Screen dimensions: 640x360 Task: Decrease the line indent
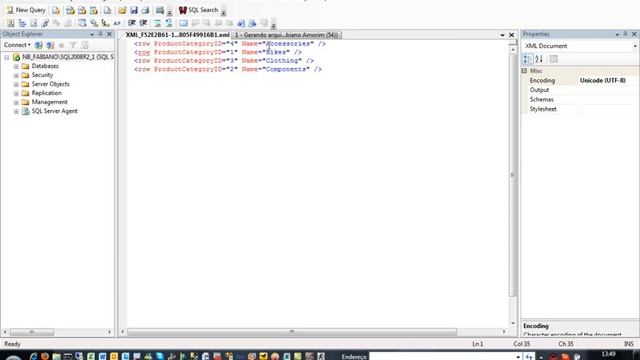tap(132, 23)
